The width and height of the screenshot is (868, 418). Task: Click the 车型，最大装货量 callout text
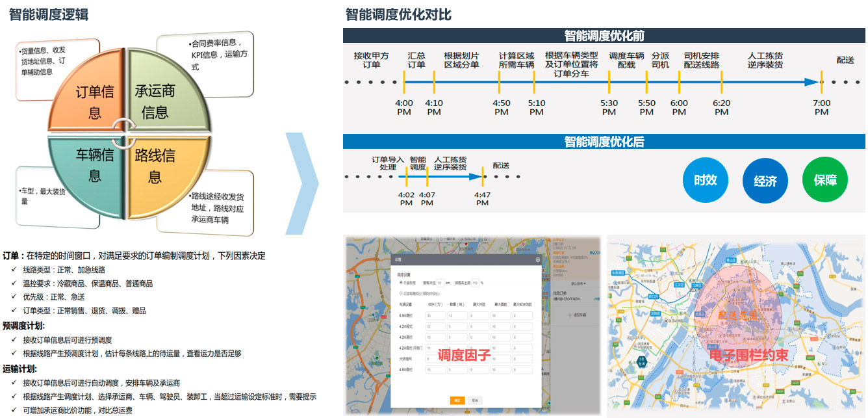[x=42, y=196]
